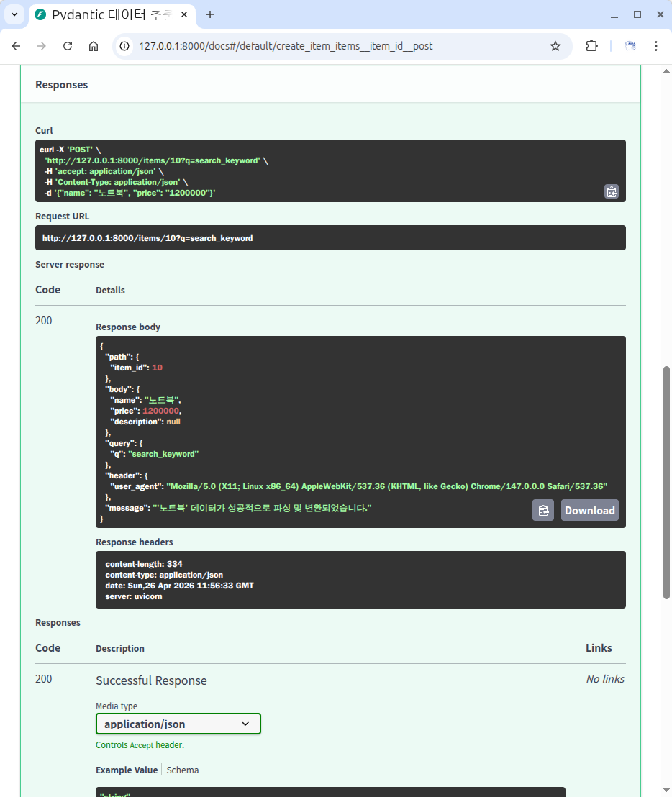Reload the Swagger docs page
This screenshot has width=672, height=797.
(x=68, y=46)
